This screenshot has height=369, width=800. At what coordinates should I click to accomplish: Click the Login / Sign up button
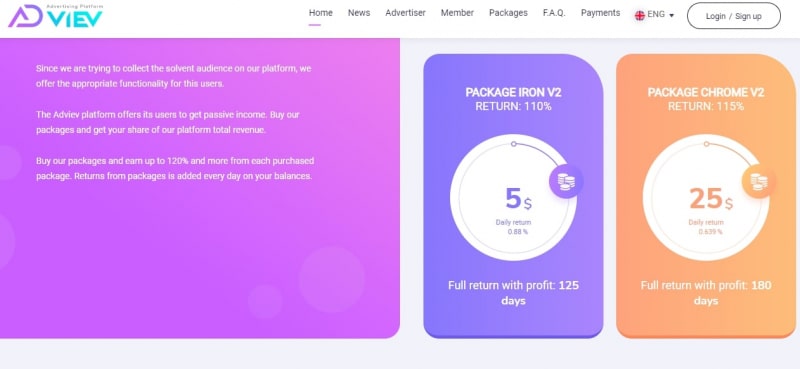tap(734, 16)
